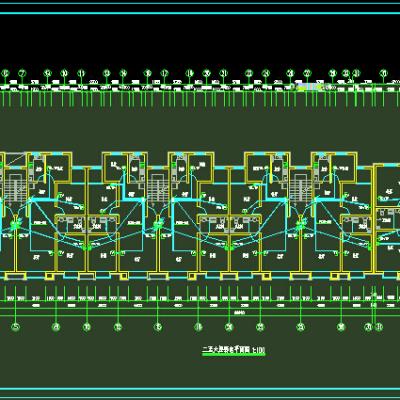The image size is (400, 400).
Task: Select the rightmost staircase symbol in the floor plan
Action: (x=298, y=188)
